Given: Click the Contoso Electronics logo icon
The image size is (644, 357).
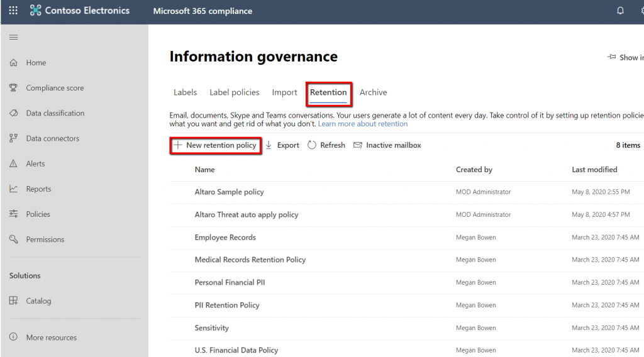Looking at the screenshot, I should [x=35, y=11].
